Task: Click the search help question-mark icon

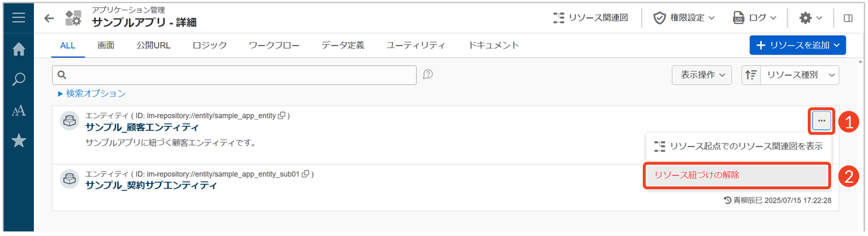Action: pos(428,74)
